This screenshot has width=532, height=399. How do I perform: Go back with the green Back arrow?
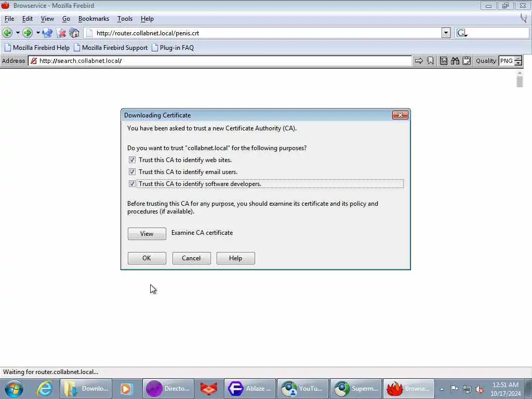[7, 33]
